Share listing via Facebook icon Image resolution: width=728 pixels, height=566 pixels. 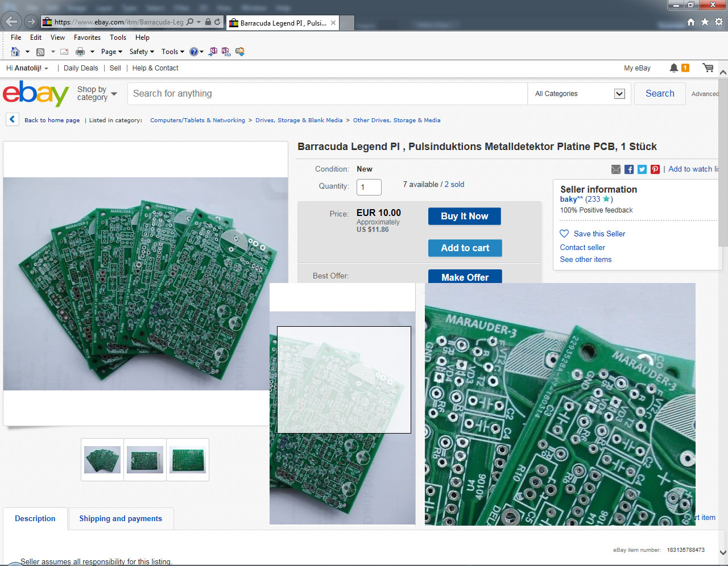click(x=629, y=169)
